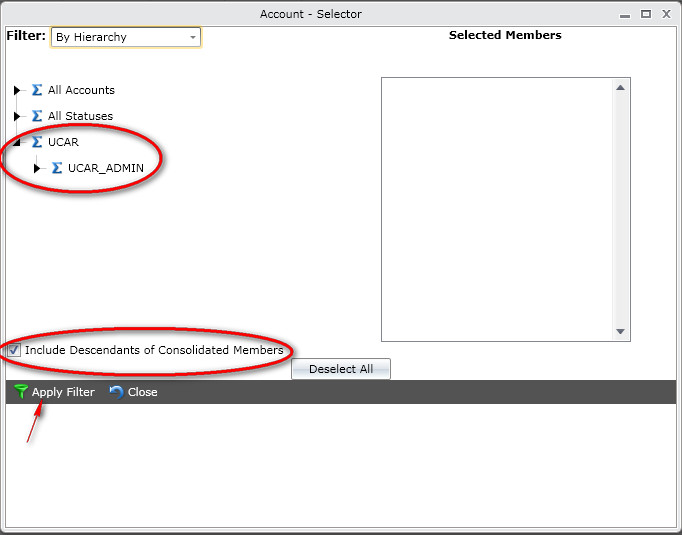Click the blue undo arrow Close icon
Viewport: 682px width, 535px height.
click(x=116, y=392)
